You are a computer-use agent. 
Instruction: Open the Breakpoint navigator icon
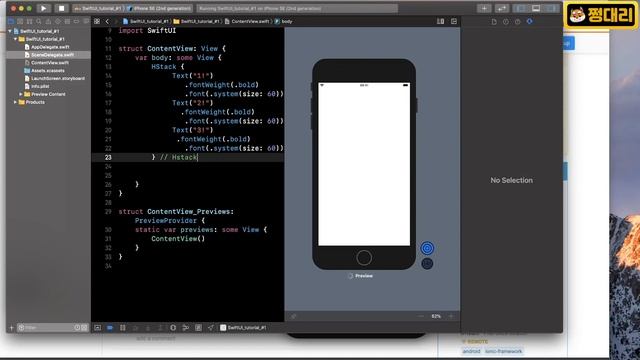pyautogui.click(x=76, y=21)
